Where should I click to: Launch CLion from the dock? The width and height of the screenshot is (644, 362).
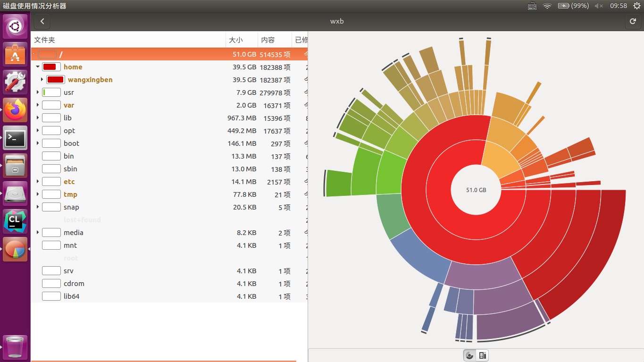15,220
